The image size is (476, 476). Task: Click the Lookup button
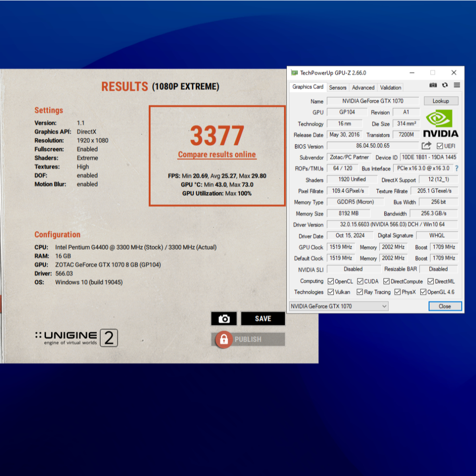point(441,101)
